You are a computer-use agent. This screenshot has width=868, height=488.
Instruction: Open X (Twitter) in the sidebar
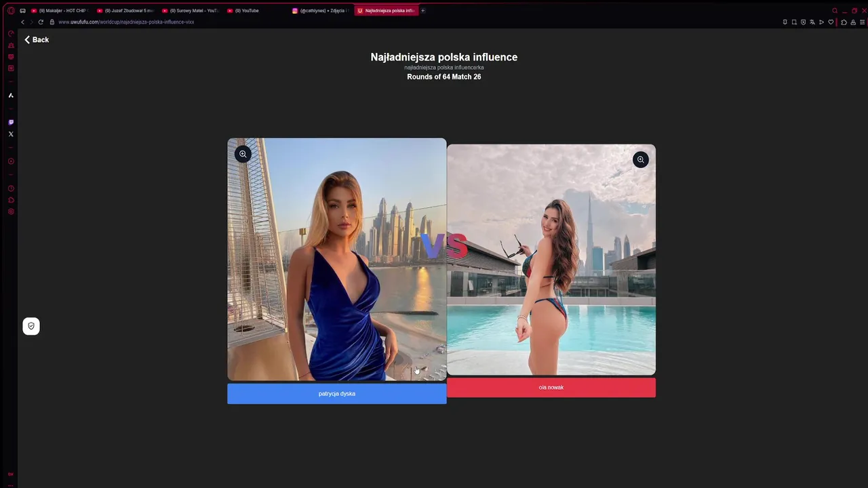(x=11, y=134)
